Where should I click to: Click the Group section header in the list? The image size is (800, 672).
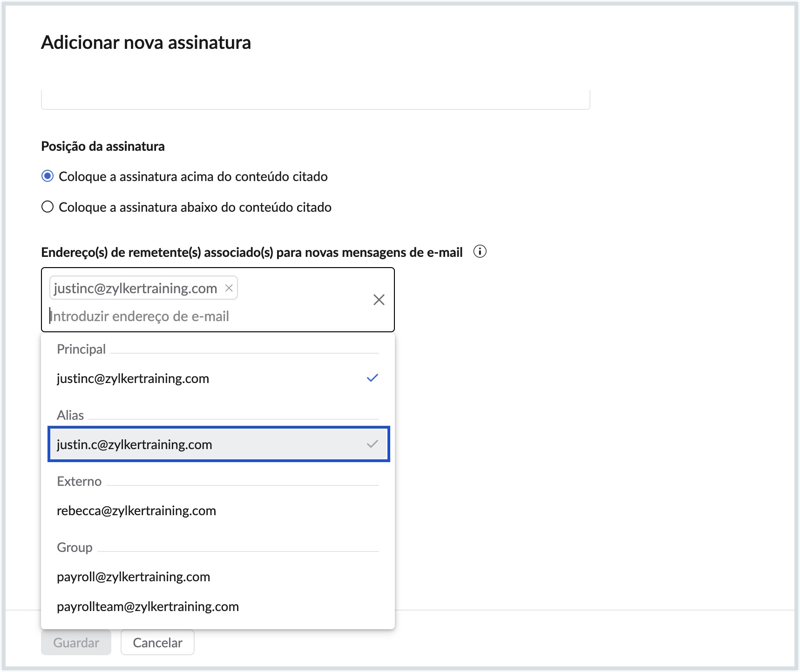coord(75,547)
